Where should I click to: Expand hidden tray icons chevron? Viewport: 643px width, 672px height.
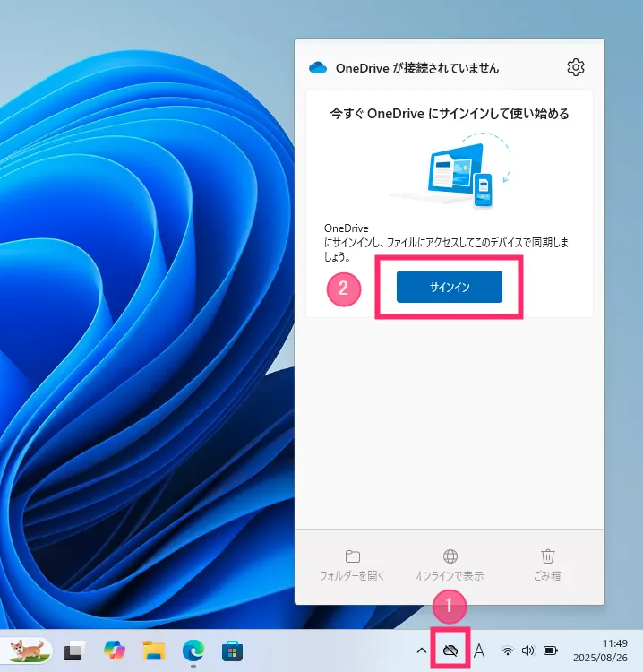pyautogui.click(x=422, y=650)
